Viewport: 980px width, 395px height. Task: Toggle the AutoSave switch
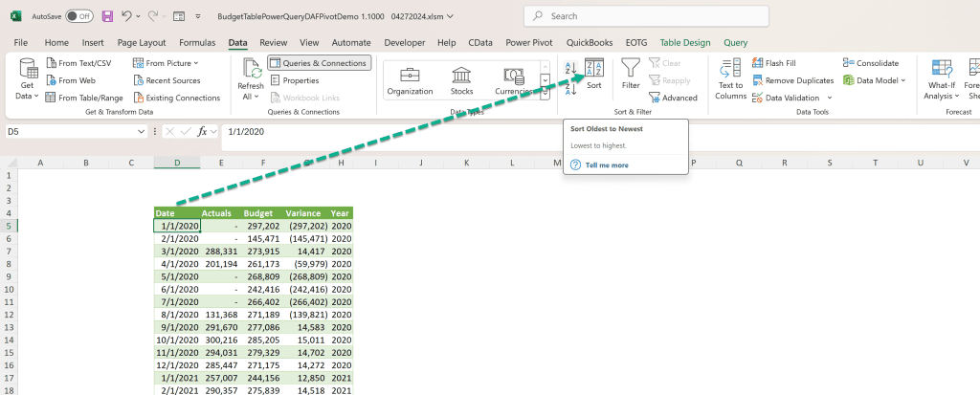(x=79, y=16)
